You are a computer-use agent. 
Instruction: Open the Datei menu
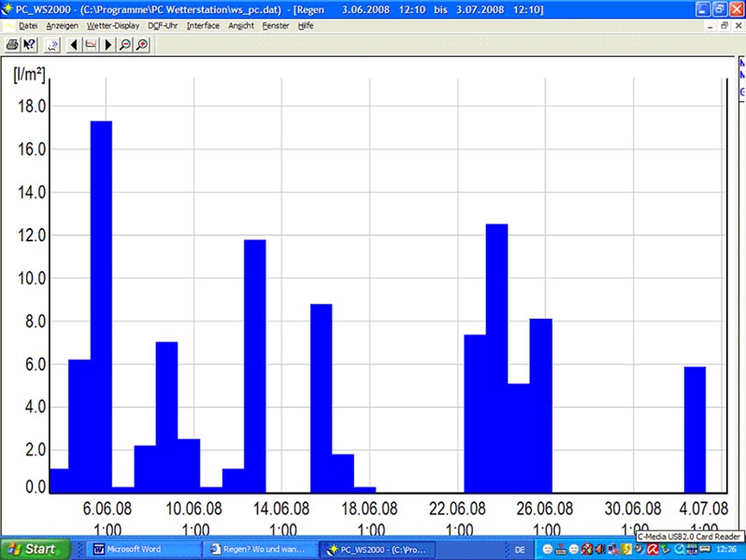pos(28,25)
